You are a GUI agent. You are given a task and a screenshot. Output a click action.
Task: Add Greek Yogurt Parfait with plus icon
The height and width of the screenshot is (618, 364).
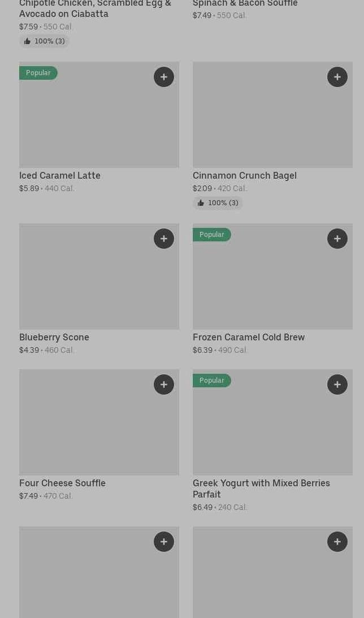pyautogui.click(x=337, y=384)
